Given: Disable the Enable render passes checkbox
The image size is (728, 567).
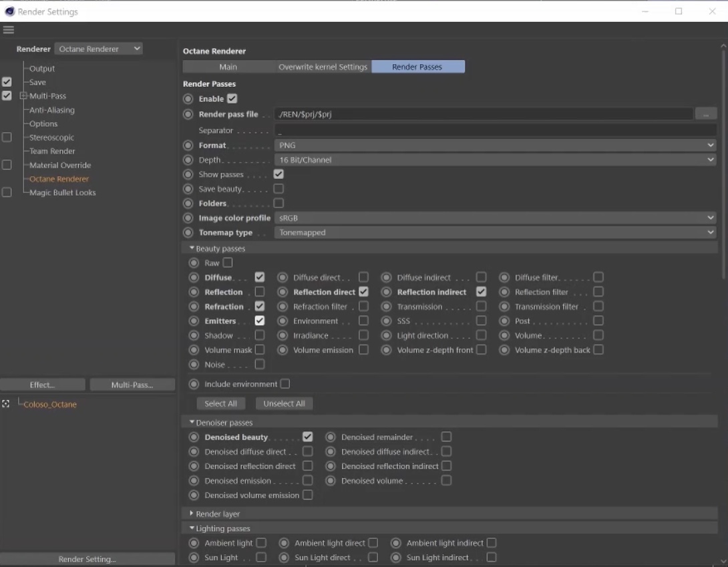Looking at the screenshot, I should 232,98.
